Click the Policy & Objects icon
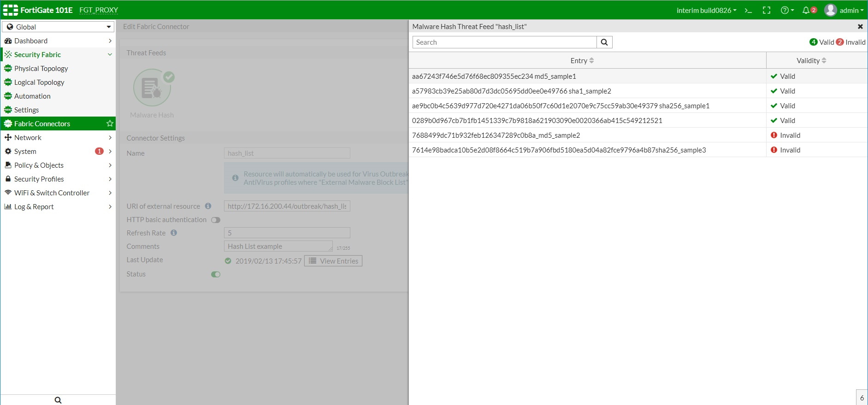Screen dimensions: 868x405 point(8,165)
